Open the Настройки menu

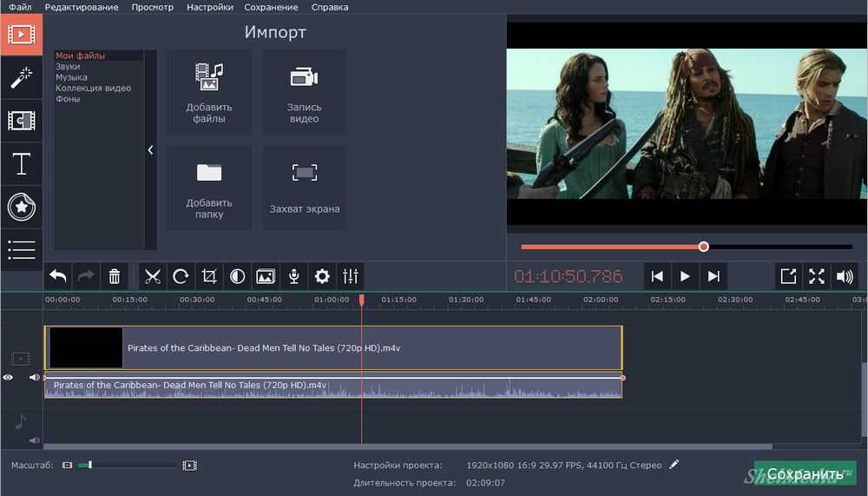(x=210, y=7)
